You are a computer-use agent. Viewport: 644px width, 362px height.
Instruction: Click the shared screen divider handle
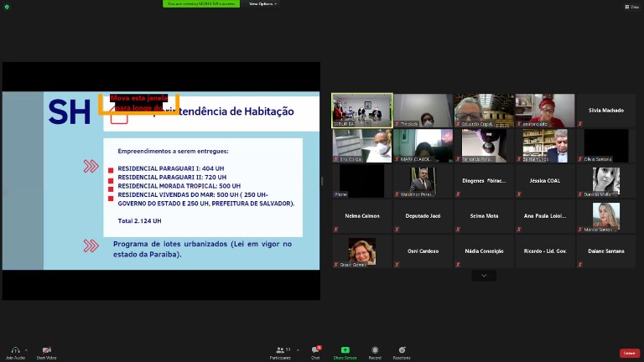click(322, 181)
